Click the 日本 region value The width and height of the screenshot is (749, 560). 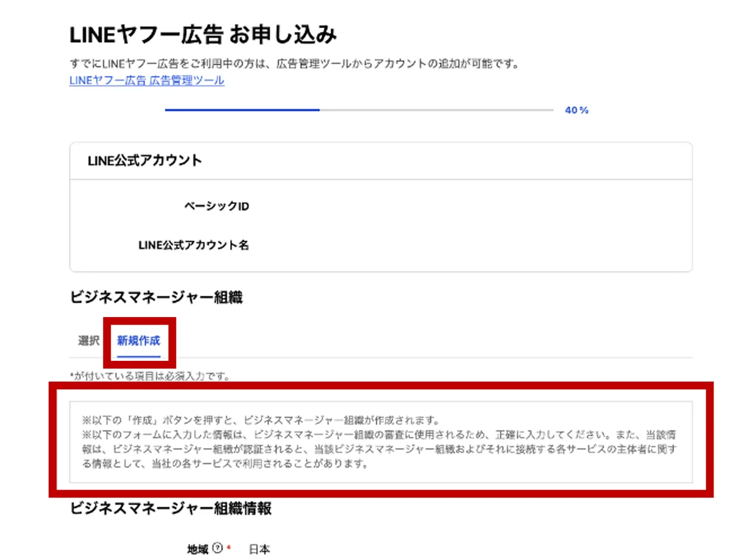tap(260, 549)
